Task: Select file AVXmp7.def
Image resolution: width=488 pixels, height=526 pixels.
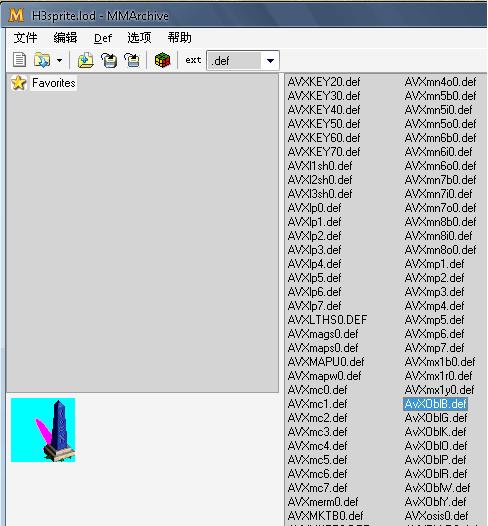Action: [x=434, y=348]
